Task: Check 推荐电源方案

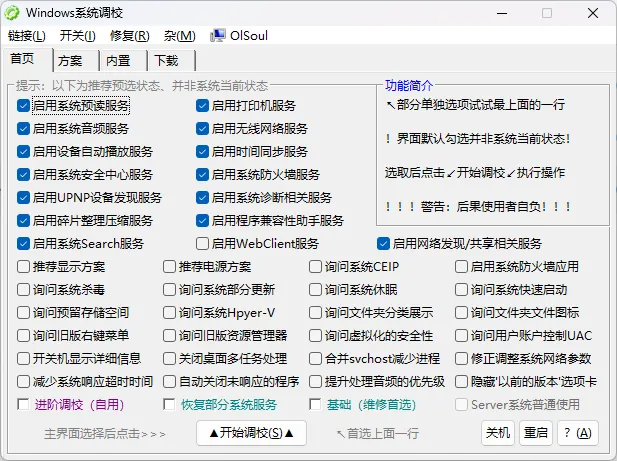Action: 169,267
